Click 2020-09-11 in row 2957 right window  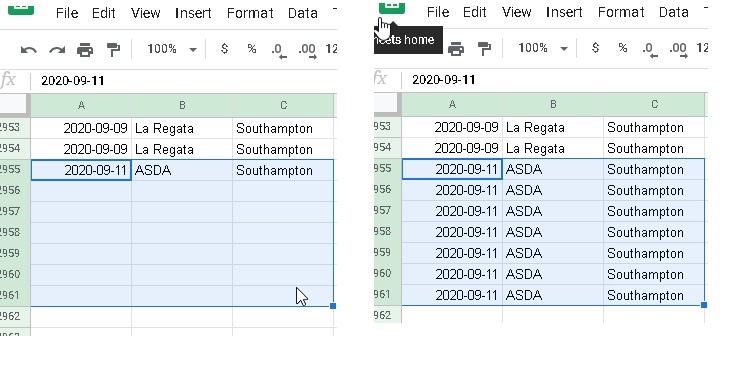coord(452,211)
